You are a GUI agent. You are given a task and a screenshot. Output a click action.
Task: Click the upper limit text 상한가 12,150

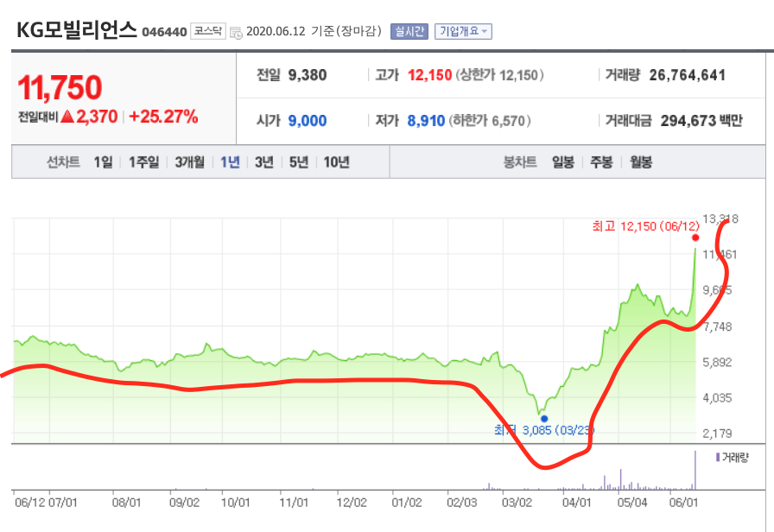[499, 75]
